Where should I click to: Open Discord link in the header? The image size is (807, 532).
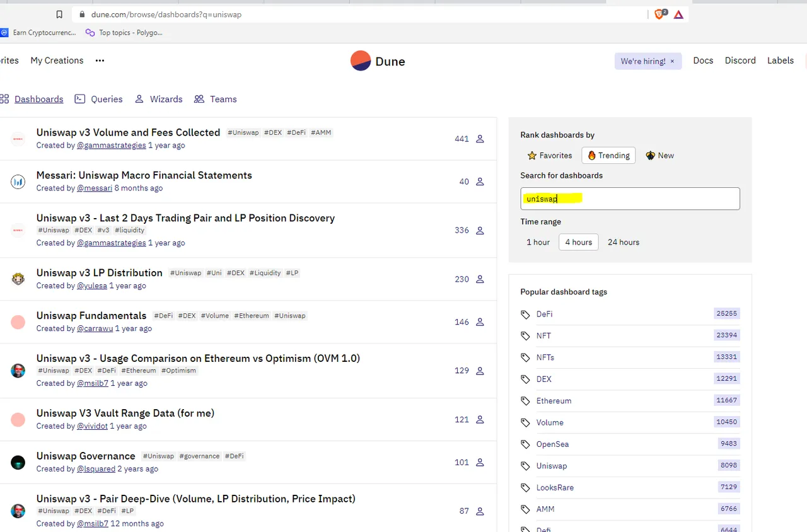tap(740, 61)
